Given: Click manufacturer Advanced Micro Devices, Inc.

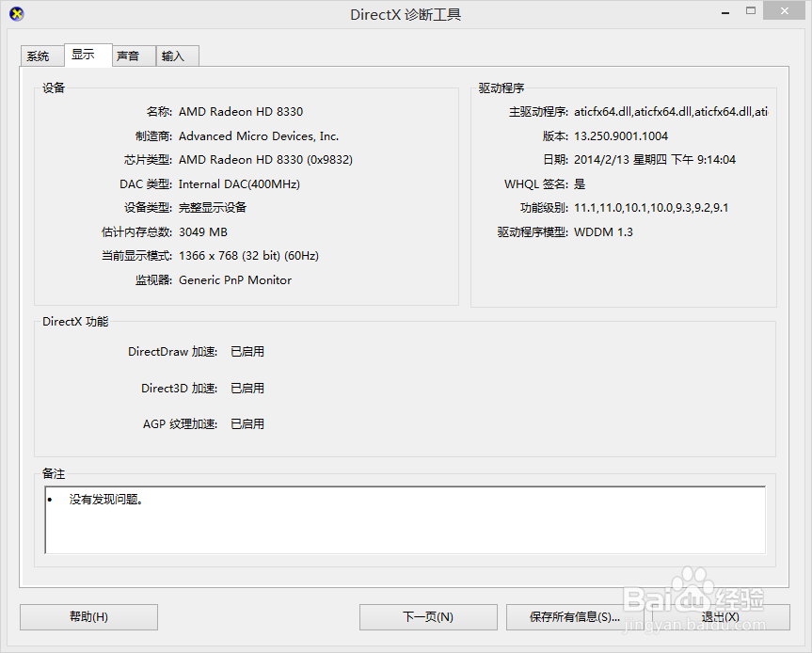Looking at the screenshot, I should 259,136.
